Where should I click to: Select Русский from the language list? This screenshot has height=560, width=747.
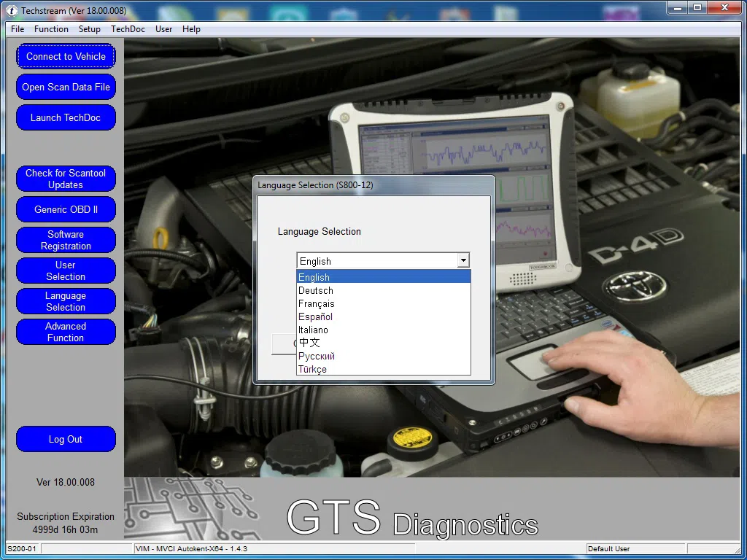click(x=317, y=356)
